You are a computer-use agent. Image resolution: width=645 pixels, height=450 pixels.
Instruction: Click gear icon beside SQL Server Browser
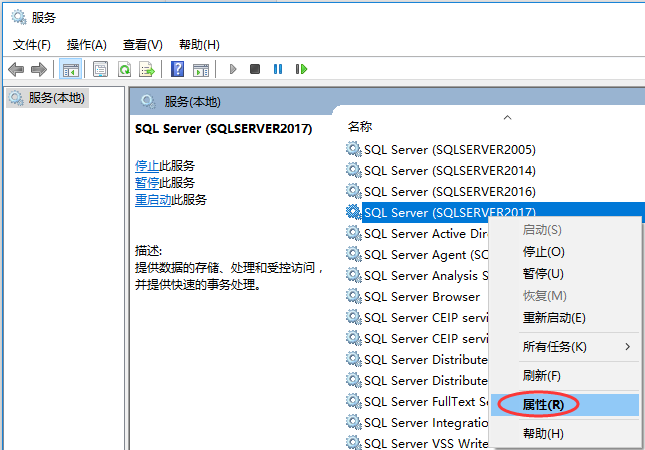(x=353, y=296)
